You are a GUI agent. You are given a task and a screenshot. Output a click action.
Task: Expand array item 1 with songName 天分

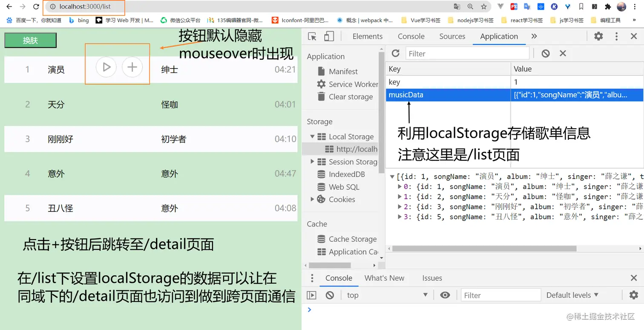(400, 197)
